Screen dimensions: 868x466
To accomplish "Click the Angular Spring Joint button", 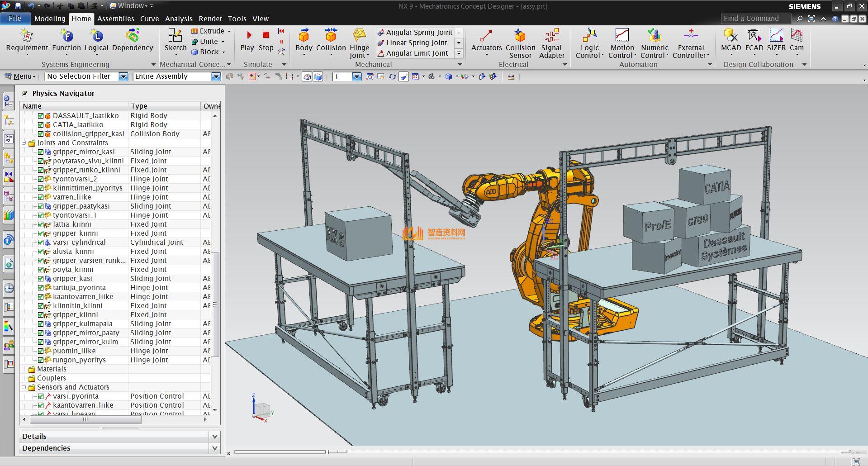I will point(415,32).
